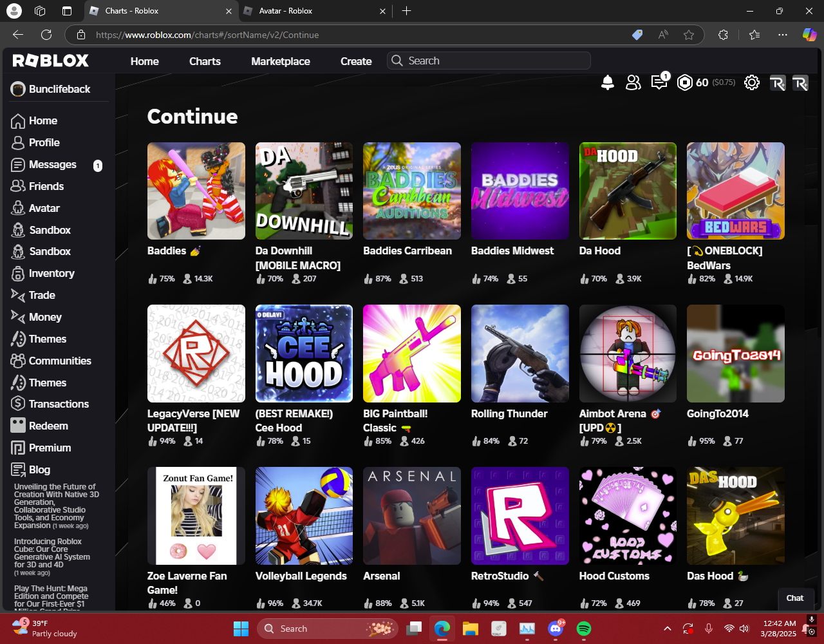Click the Transactions icon in sidebar
This screenshot has width=824, height=644.
pos(18,404)
